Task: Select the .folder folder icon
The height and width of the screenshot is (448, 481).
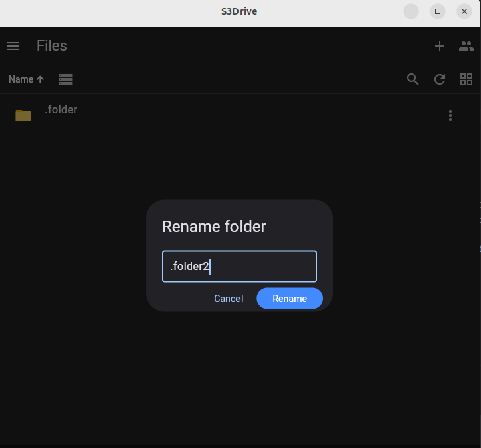Action: click(x=23, y=115)
